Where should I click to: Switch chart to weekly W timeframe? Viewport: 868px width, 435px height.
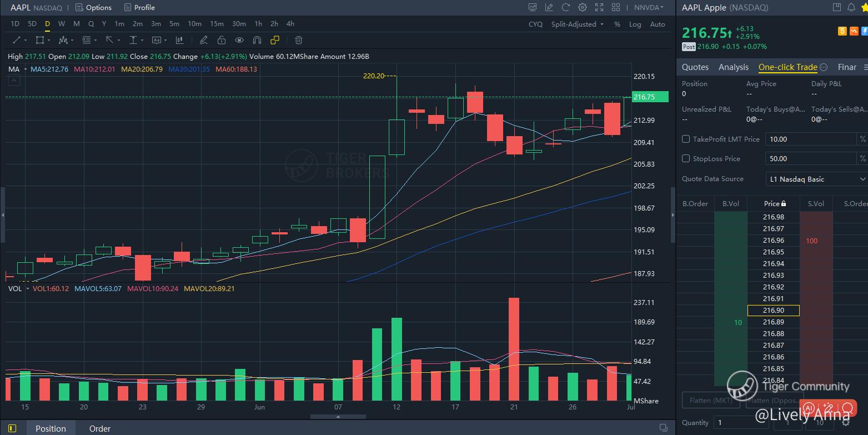(x=61, y=24)
